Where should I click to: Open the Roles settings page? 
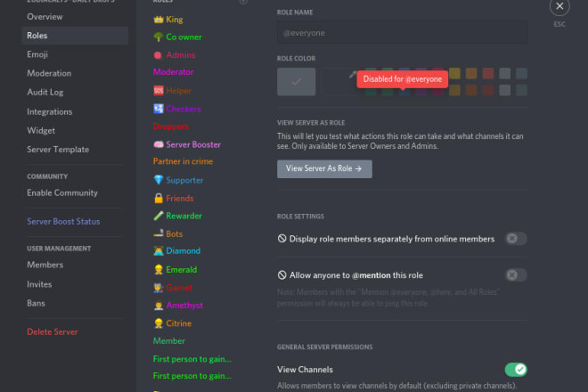(75, 36)
